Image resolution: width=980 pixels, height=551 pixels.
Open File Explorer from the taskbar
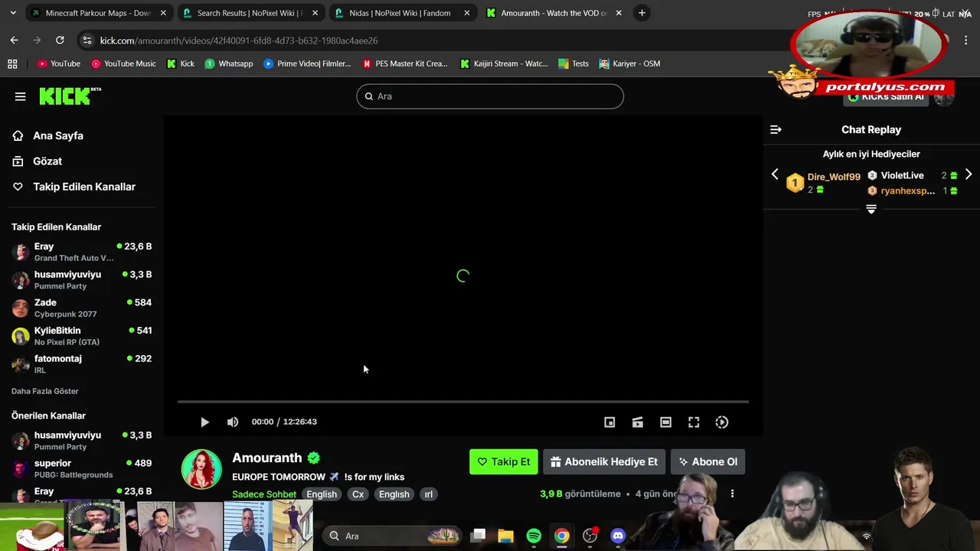pyautogui.click(x=505, y=536)
